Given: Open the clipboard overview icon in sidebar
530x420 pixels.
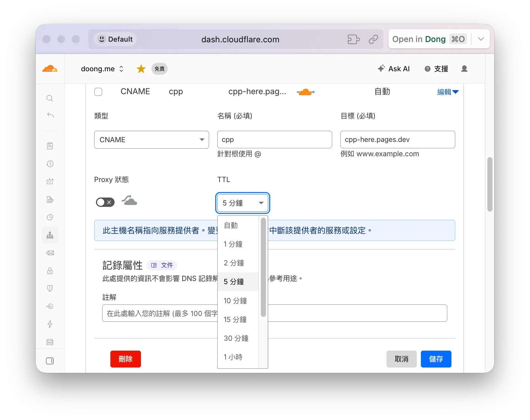Looking at the screenshot, I should point(50,146).
